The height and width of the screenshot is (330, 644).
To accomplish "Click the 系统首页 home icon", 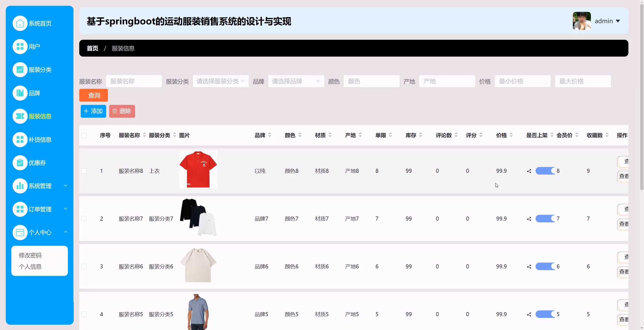I will click(x=20, y=23).
